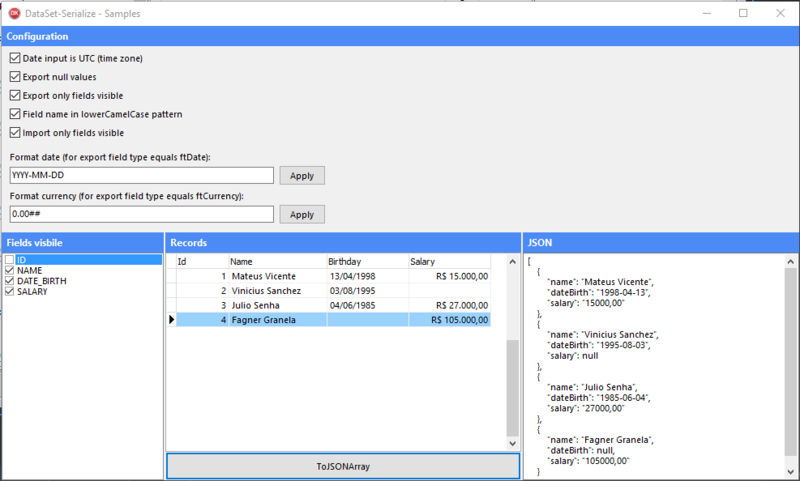This screenshot has width=800, height=481.
Task: Uncheck Field name in lowerCamelCase pattern
Action: pos(15,114)
